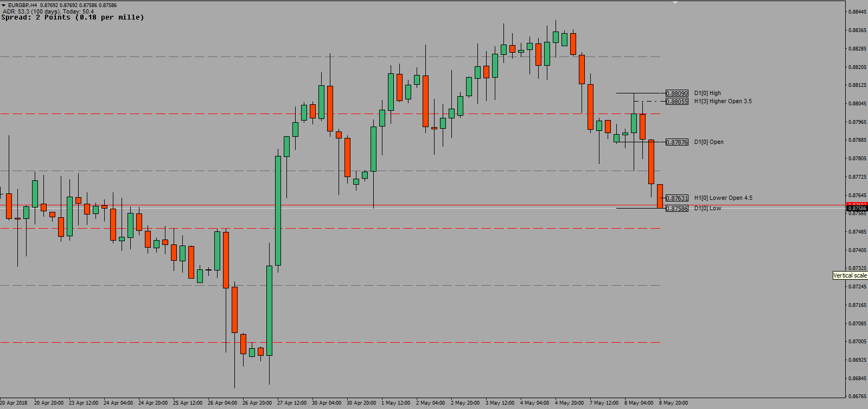Click 24 Apr 20:00 on the time axis

(153, 403)
